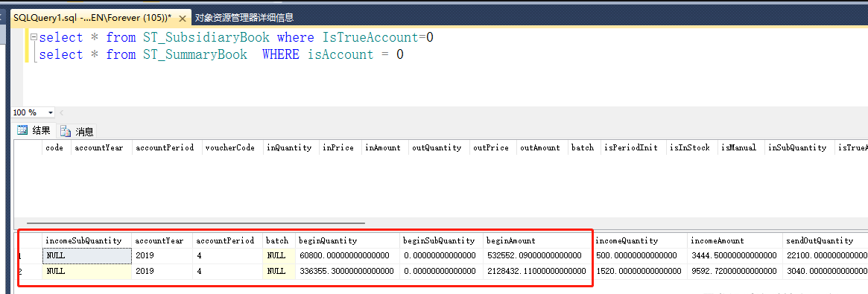Select the 结果 results tab

point(34,131)
